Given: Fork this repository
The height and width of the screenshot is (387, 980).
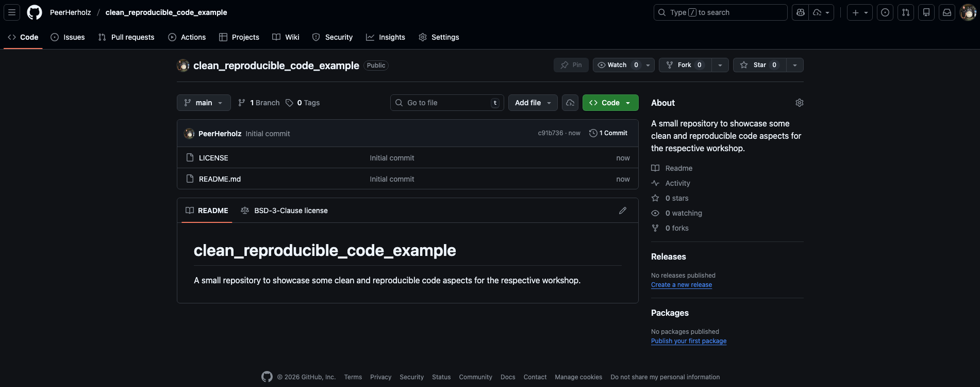Looking at the screenshot, I should (685, 65).
